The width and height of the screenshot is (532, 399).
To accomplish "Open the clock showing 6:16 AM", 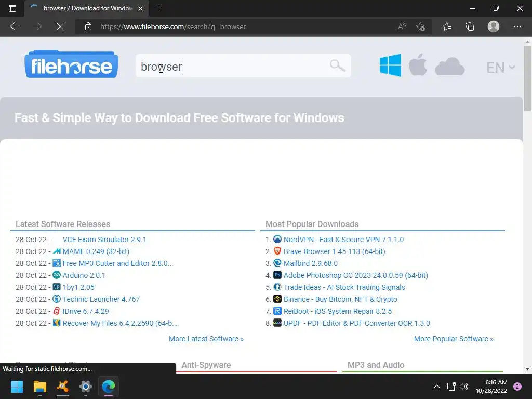I will pos(491,387).
